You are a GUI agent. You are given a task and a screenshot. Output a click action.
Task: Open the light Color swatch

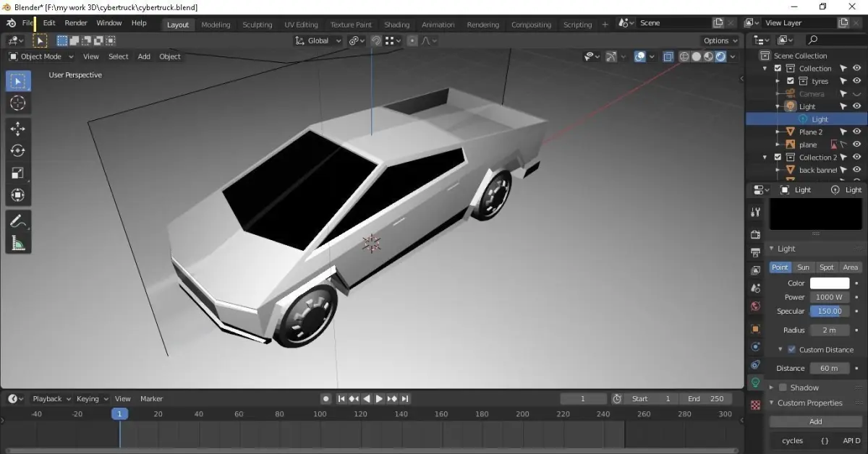(x=830, y=283)
